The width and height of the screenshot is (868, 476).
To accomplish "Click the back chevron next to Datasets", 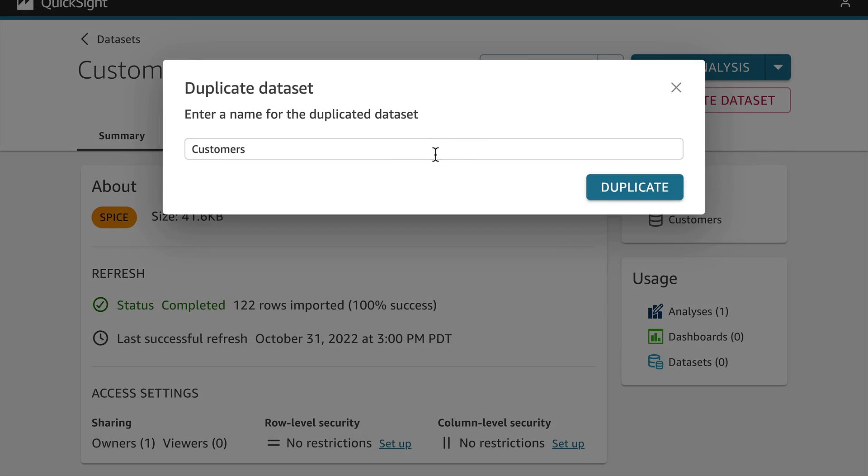I will (85, 39).
